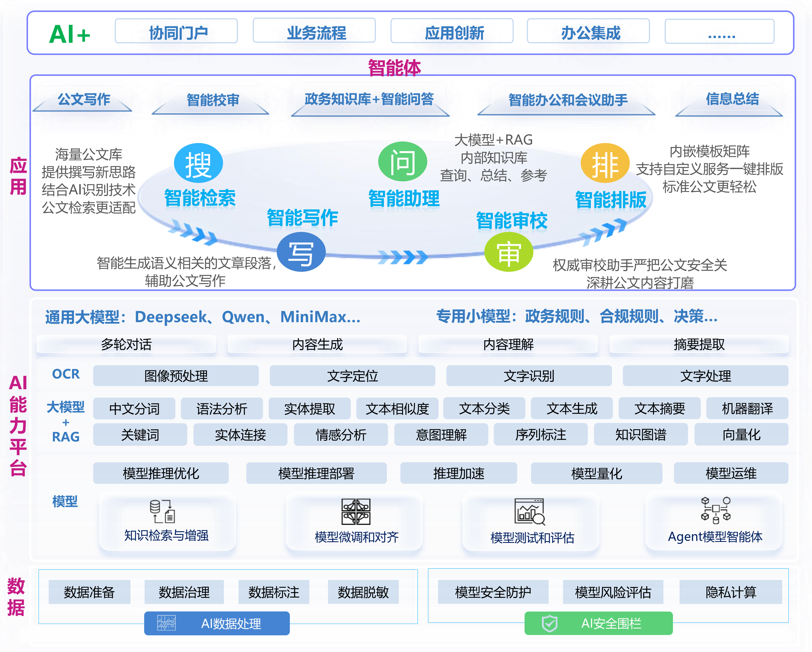Choose the 知识图谱 box
812x652 pixels.
click(641, 434)
